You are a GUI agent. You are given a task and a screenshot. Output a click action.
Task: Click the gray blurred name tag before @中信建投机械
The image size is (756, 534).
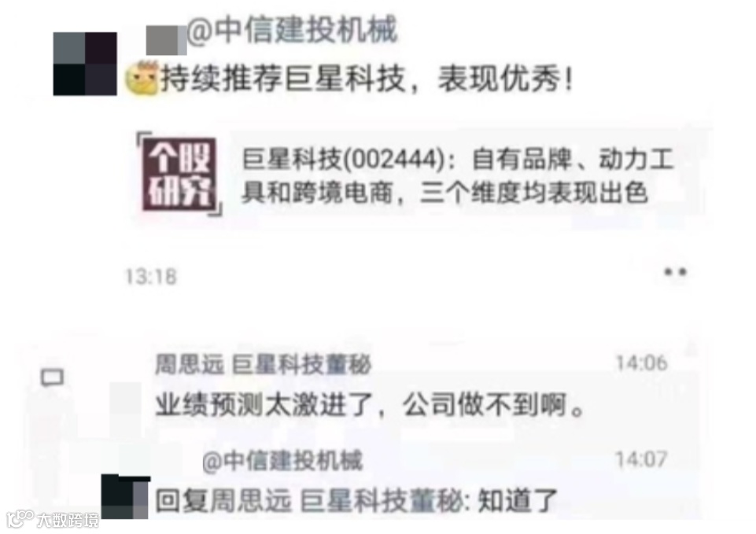point(166,40)
